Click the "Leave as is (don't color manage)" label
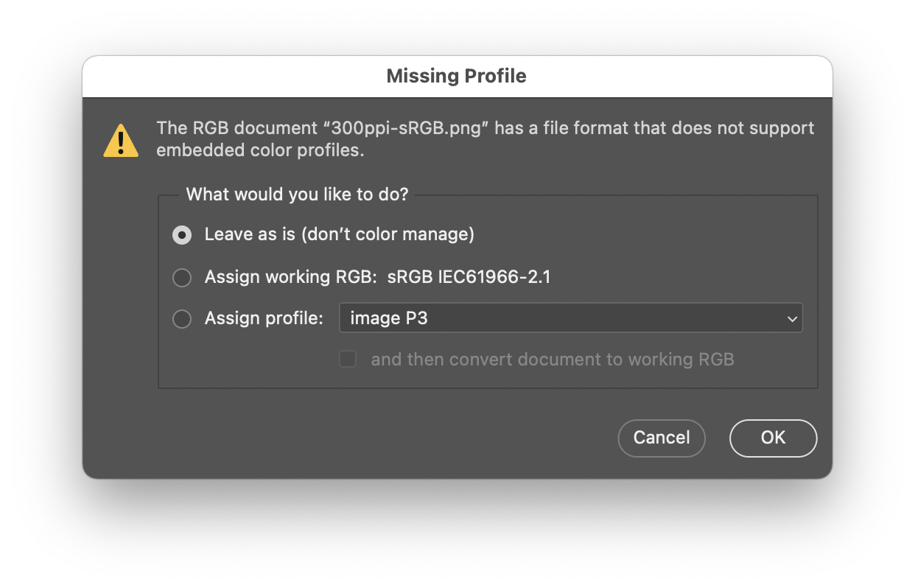The height and width of the screenshot is (588, 915). tap(339, 235)
